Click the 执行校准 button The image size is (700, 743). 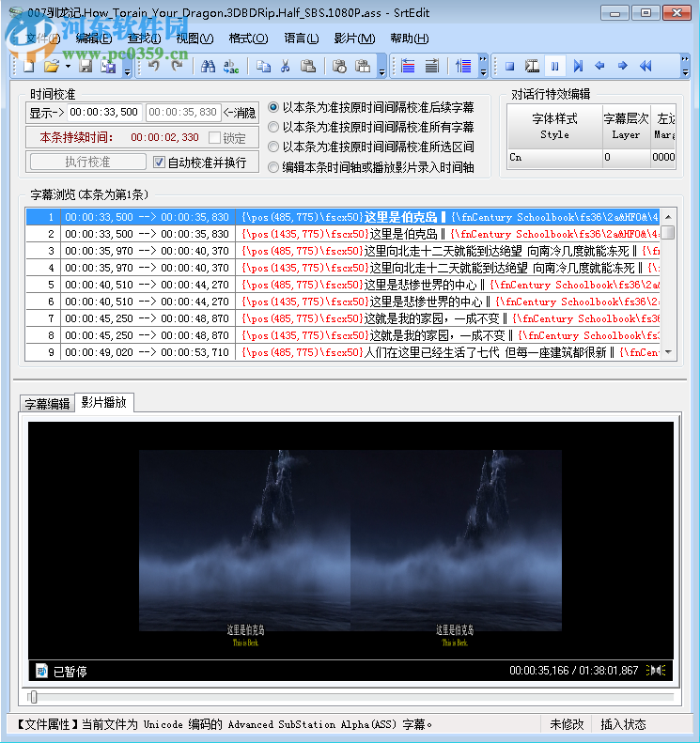87,163
